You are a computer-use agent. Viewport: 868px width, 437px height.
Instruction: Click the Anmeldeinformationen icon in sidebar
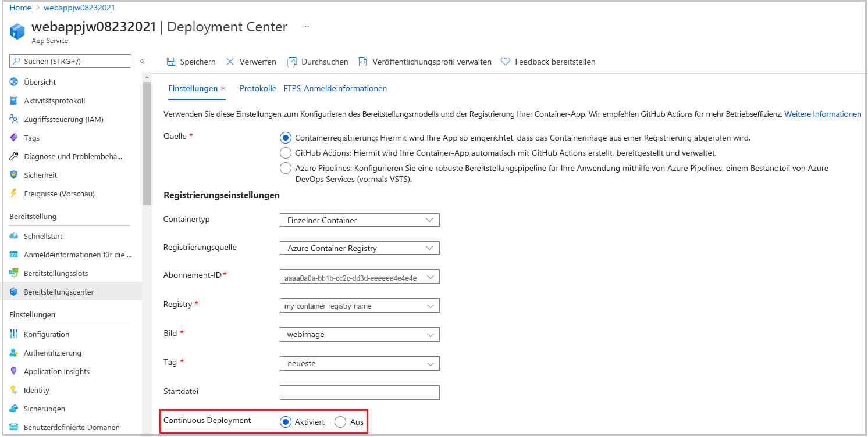pyautogui.click(x=14, y=255)
